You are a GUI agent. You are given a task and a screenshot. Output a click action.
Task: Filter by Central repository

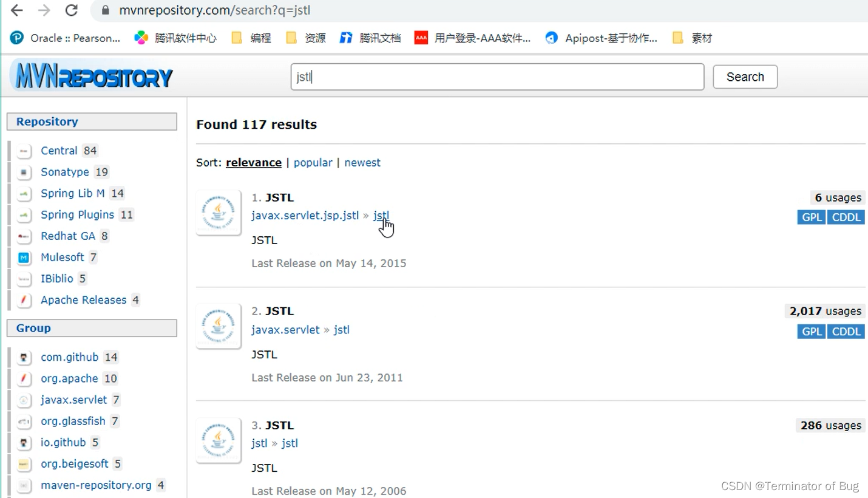pos(59,151)
